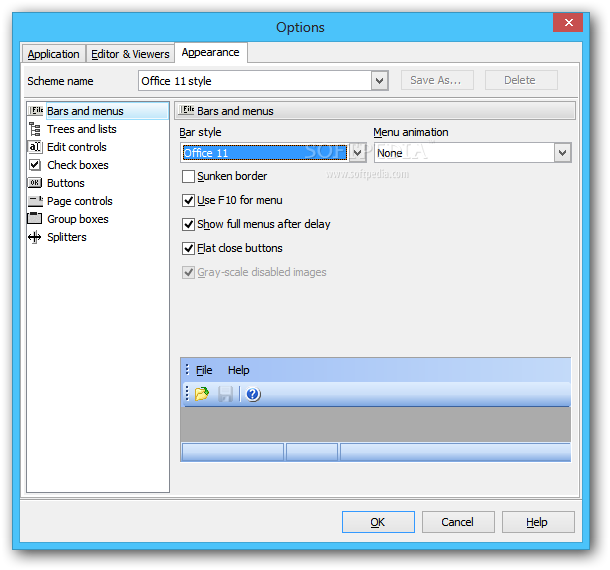Click Gray-scale disabled images checkbox
Viewport: 610px width, 570px height.
click(x=188, y=272)
